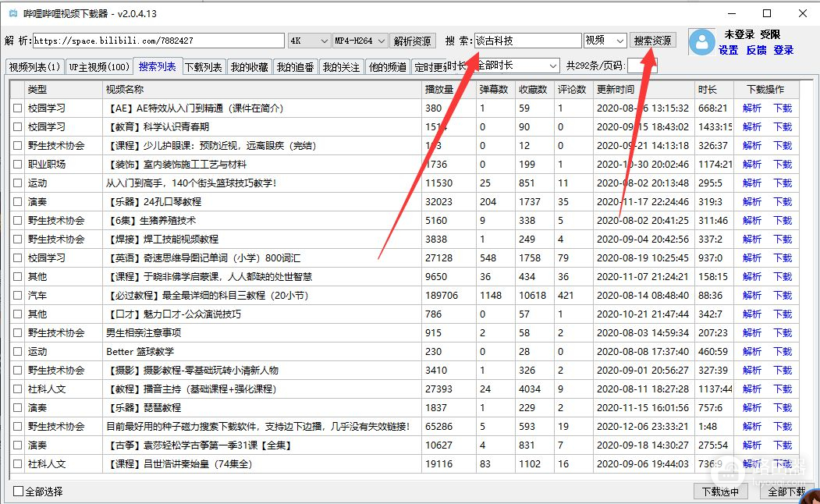The height and width of the screenshot is (504, 820).
Task: Open the 设置 settings link
Action: click(x=729, y=50)
